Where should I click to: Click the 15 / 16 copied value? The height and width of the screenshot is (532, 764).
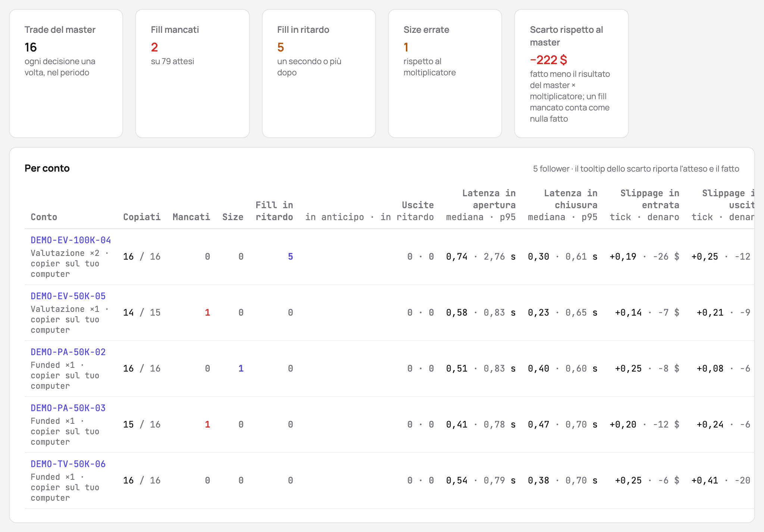tap(142, 425)
